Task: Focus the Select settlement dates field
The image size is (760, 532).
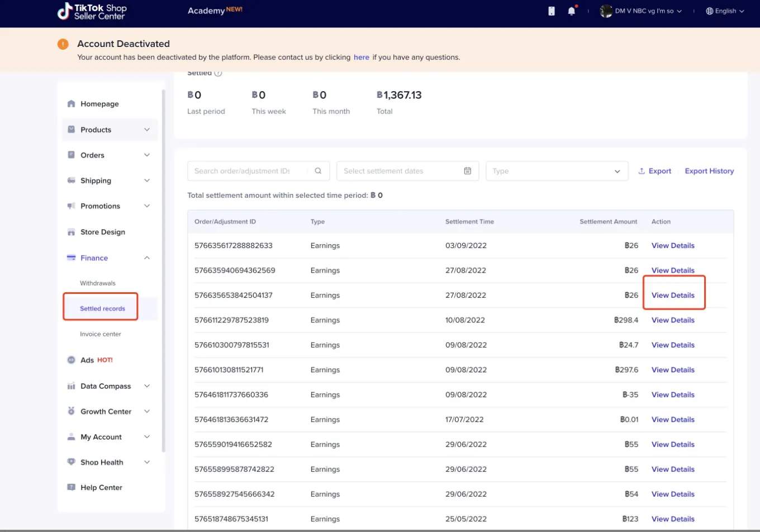Action: [x=407, y=171]
